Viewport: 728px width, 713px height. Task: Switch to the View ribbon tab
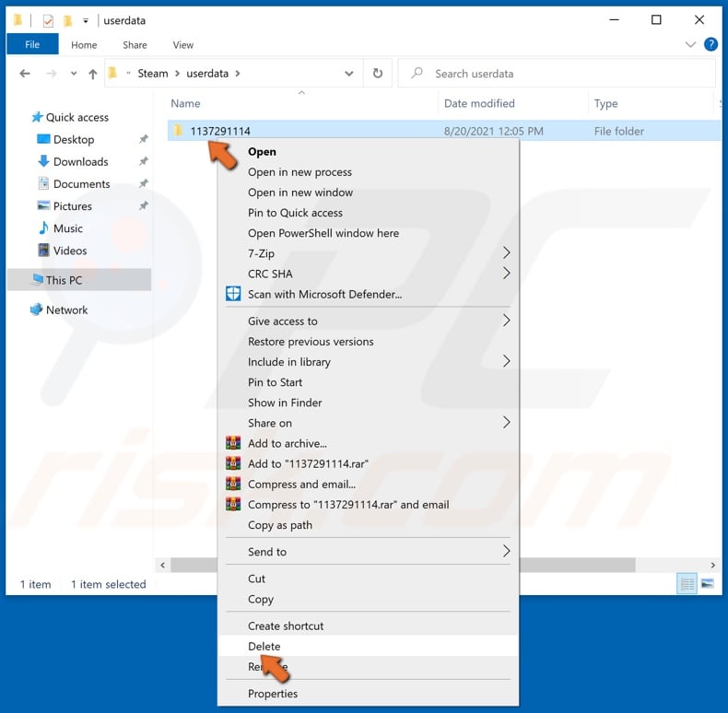183,45
